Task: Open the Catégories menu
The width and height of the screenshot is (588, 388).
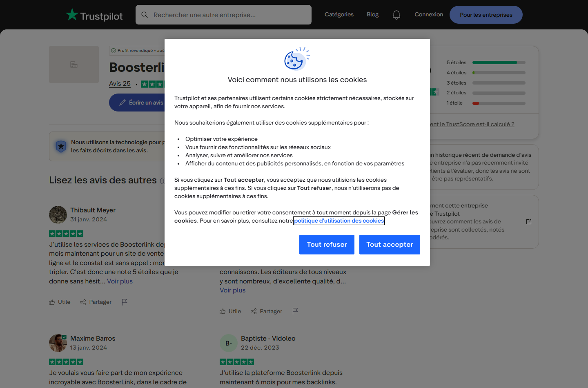Action: (339, 15)
